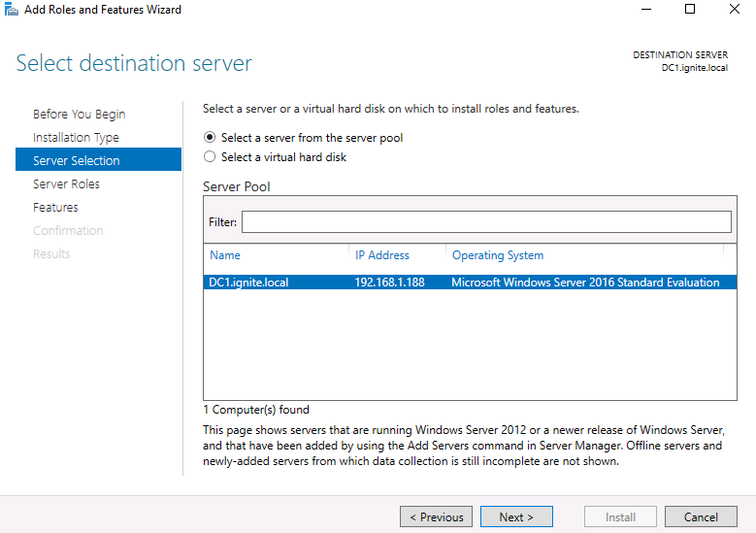Jump to the Server Roles step
The image size is (756, 533).
(x=66, y=183)
